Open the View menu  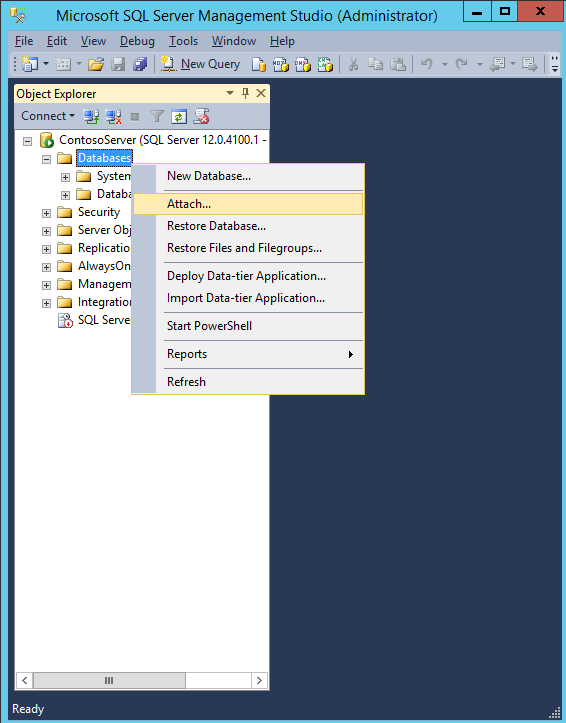tap(93, 41)
